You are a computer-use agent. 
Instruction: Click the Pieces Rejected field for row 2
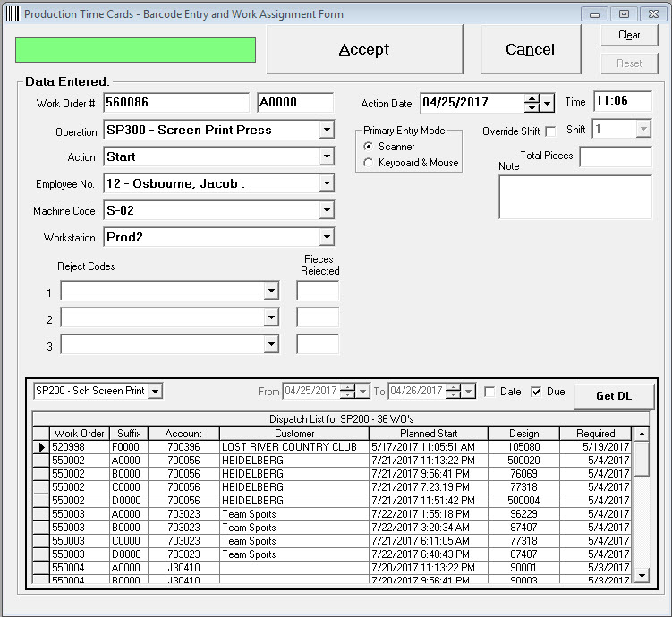(x=318, y=317)
